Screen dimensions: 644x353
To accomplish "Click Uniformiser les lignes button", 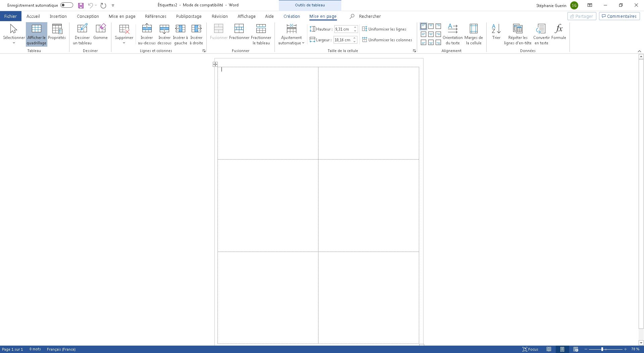I will point(384,29).
